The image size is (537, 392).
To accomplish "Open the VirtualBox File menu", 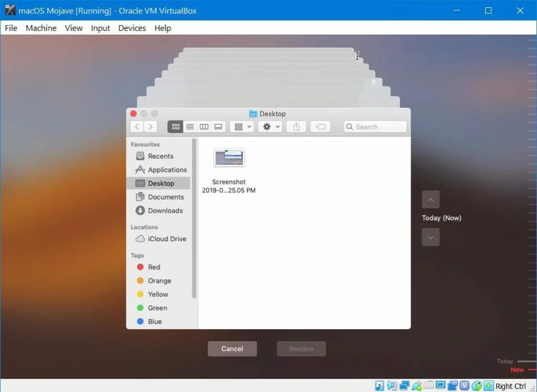I will pyautogui.click(x=11, y=28).
